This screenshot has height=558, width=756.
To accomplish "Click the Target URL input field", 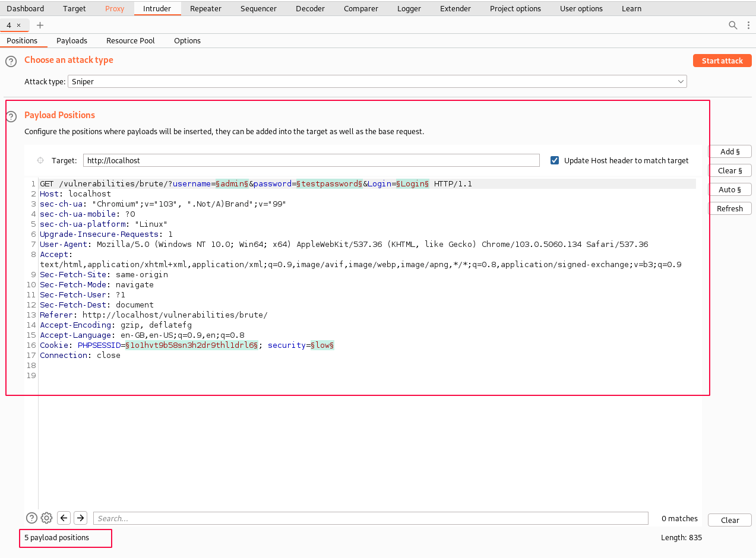I will 311,160.
